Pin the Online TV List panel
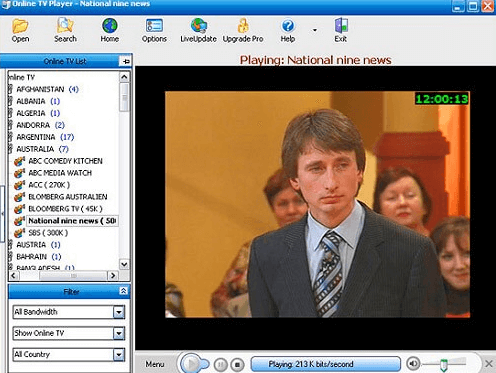Screen dimensions: 496x373 click(x=126, y=61)
